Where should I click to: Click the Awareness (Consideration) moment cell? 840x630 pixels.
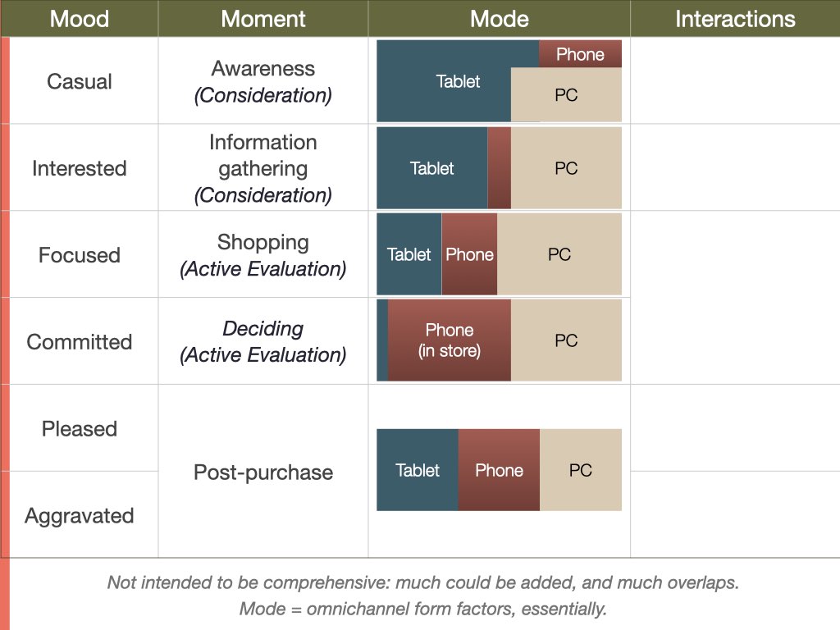263,81
